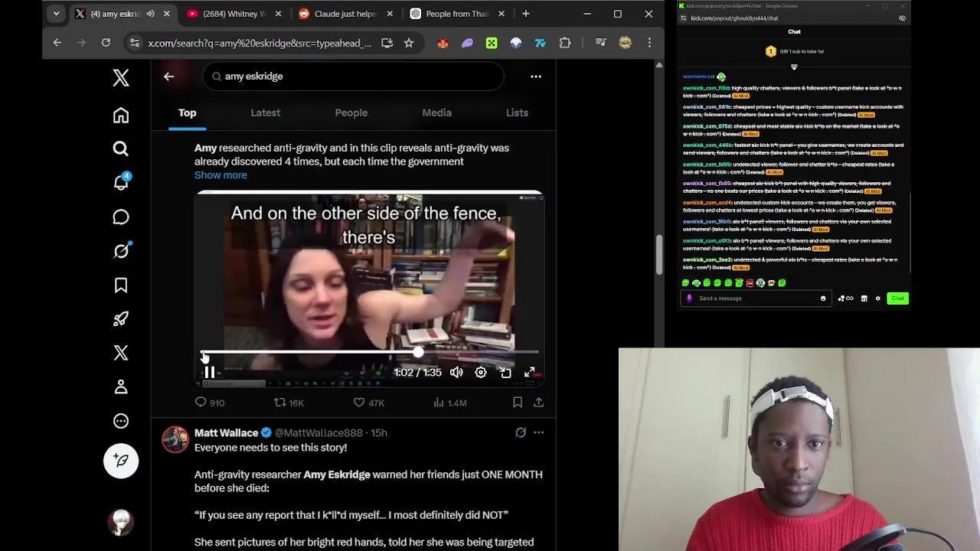
Task: Switch to People from Thai browser tab
Action: point(457,14)
